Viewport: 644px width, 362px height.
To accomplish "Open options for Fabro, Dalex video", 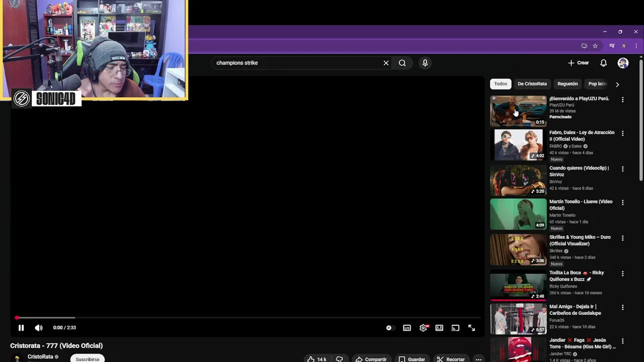I will 623,134.
